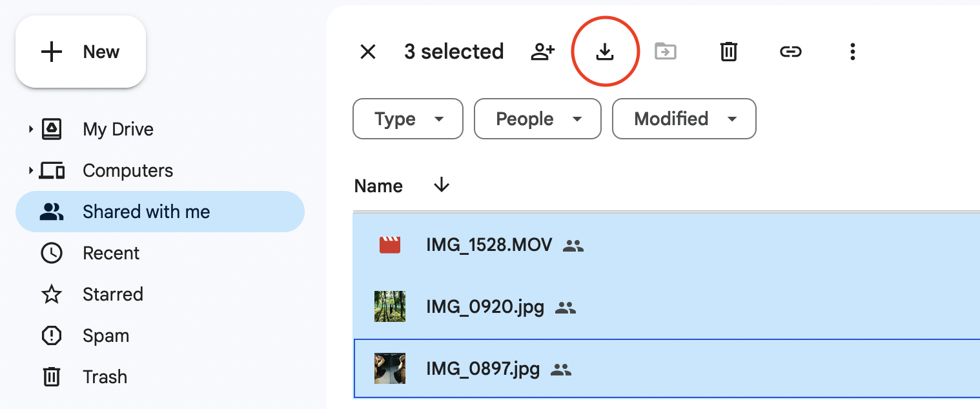Screen dimensions: 980x409
Task: Click the Move to trash icon
Action: point(728,52)
